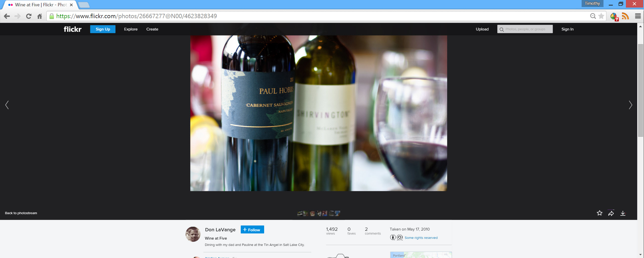The image size is (644, 258).
Task: Reload the Flickr page
Action: (x=29, y=16)
